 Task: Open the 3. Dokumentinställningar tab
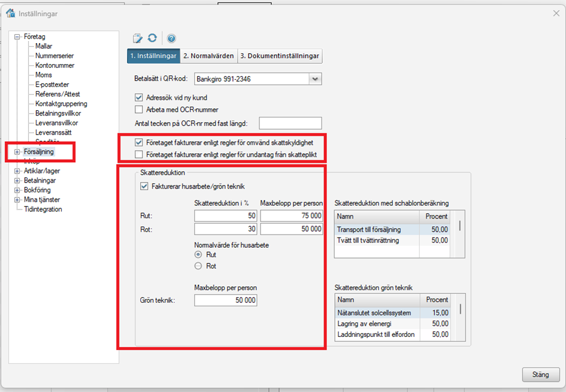(x=280, y=56)
